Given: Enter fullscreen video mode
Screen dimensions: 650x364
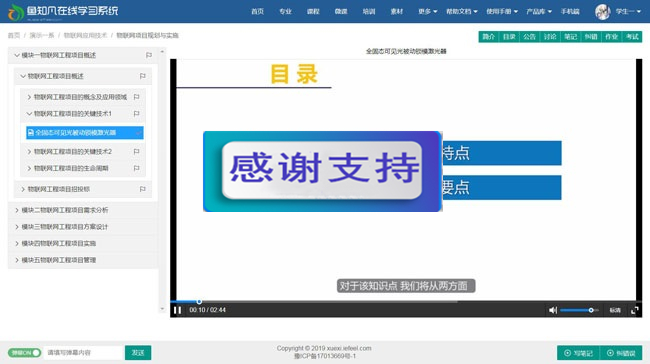Looking at the screenshot, I should pos(634,310).
